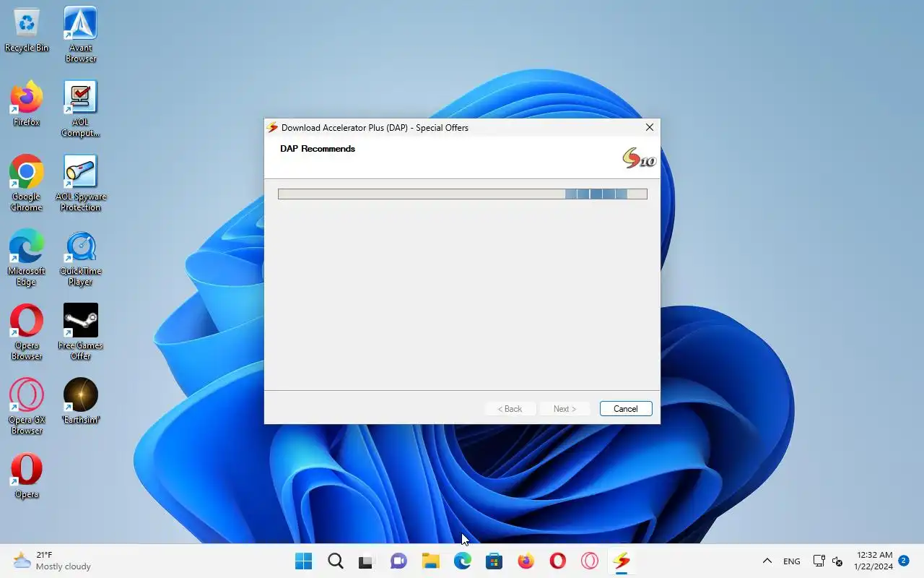Image resolution: width=924 pixels, height=578 pixels.
Task: Click the Next button
Action: click(565, 409)
